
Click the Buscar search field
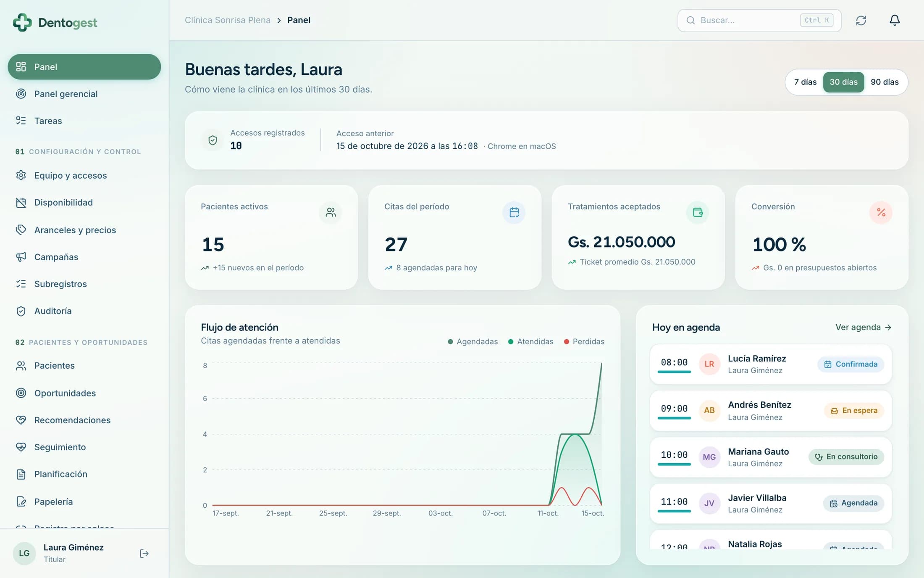759,20
